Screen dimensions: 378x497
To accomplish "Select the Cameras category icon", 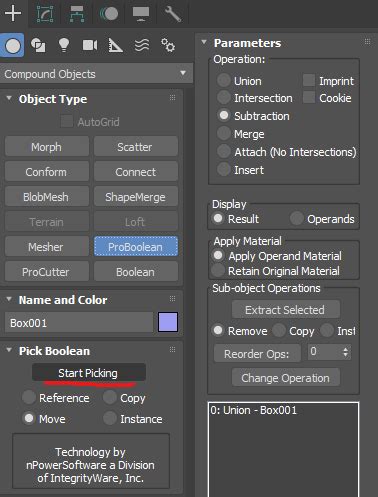I will (90, 45).
